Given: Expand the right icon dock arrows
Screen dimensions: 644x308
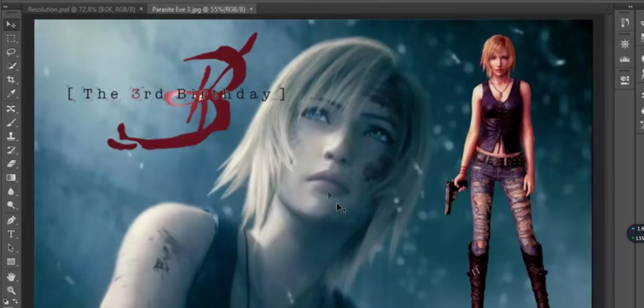Looking at the screenshot, I should point(630,7).
